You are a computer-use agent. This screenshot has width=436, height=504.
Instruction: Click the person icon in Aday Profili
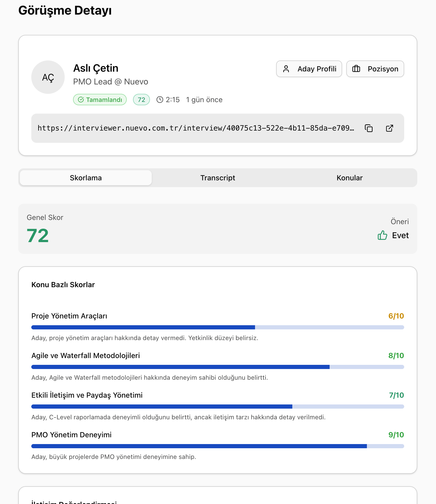click(x=286, y=69)
